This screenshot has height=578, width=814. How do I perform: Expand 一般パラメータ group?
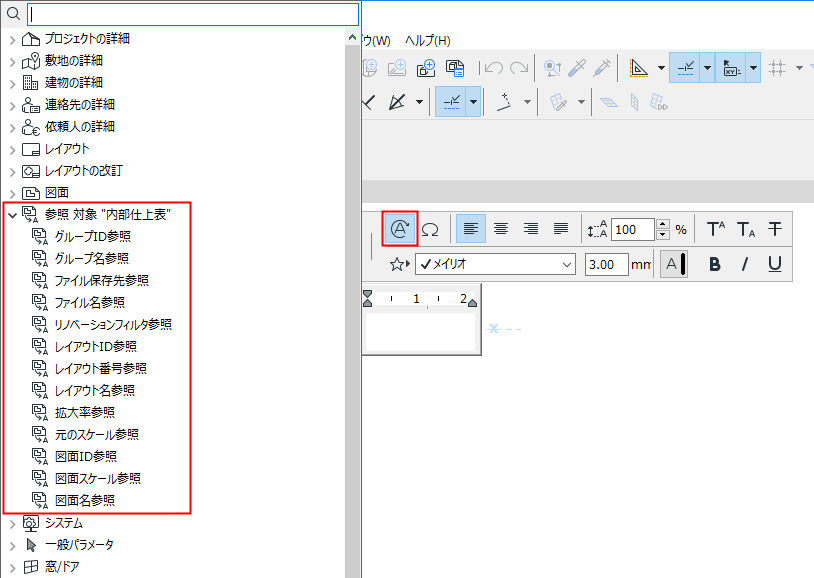point(13,546)
